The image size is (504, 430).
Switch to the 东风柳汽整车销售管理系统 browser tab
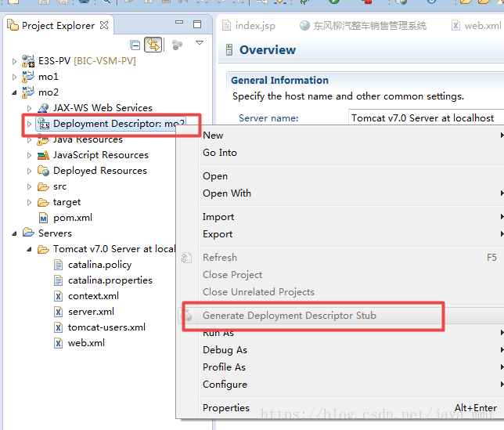click(x=363, y=25)
